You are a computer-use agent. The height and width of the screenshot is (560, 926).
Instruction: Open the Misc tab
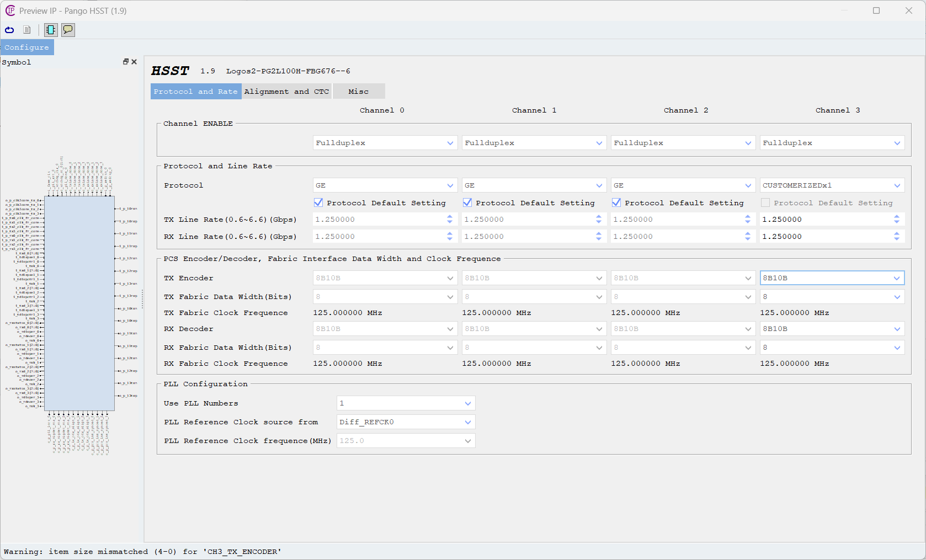point(358,92)
